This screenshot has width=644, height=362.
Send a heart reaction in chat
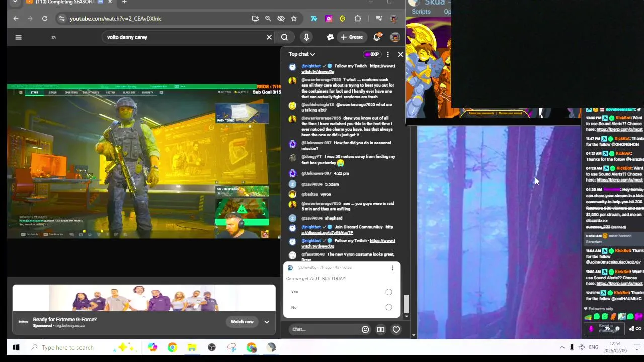pyautogui.click(x=396, y=329)
